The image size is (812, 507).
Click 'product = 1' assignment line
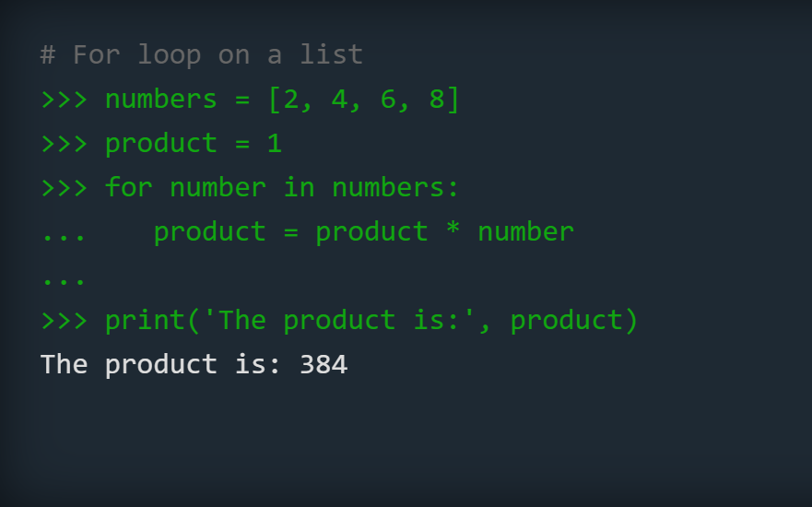[194, 144]
